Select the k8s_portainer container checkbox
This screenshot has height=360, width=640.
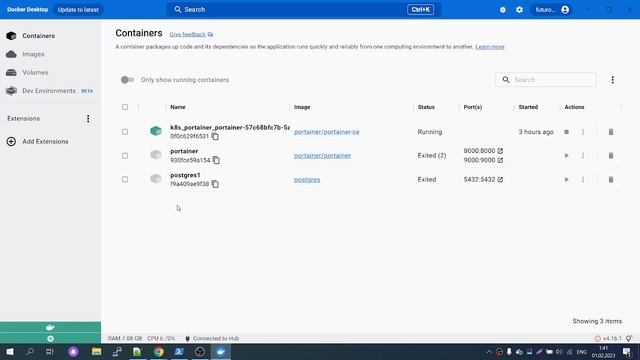click(125, 132)
